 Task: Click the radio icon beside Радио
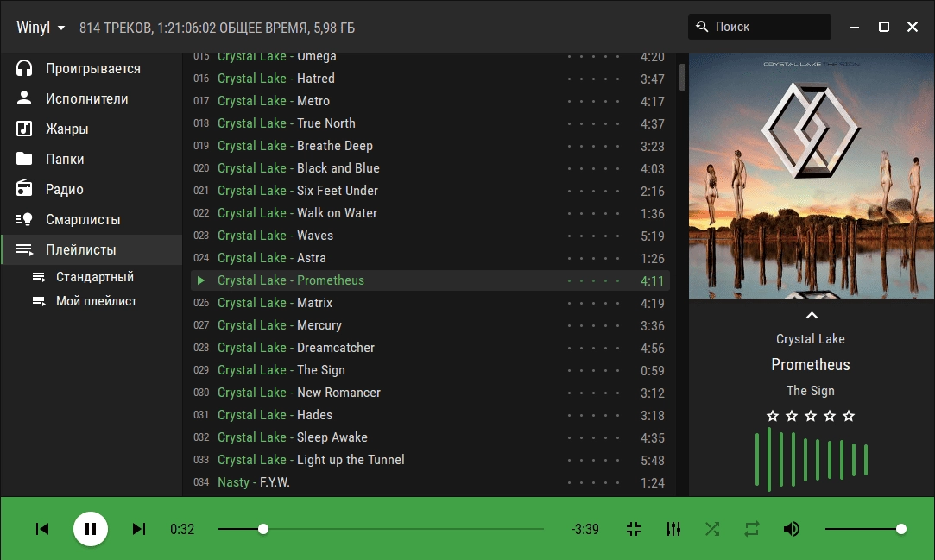tap(24, 188)
